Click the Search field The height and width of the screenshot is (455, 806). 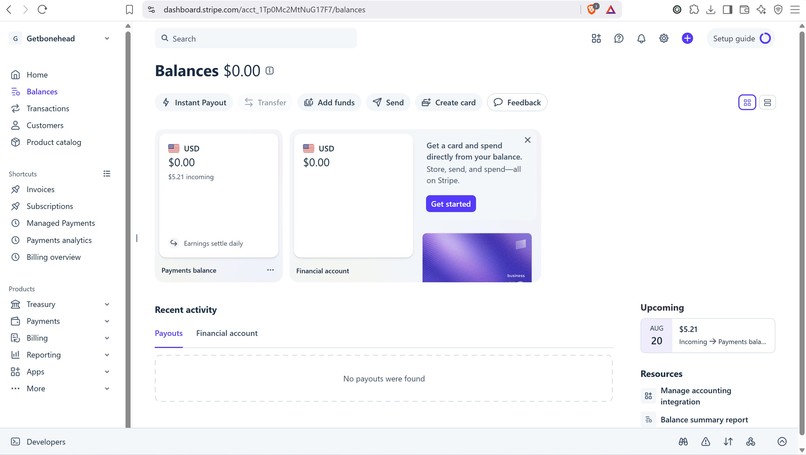coord(255,39)
